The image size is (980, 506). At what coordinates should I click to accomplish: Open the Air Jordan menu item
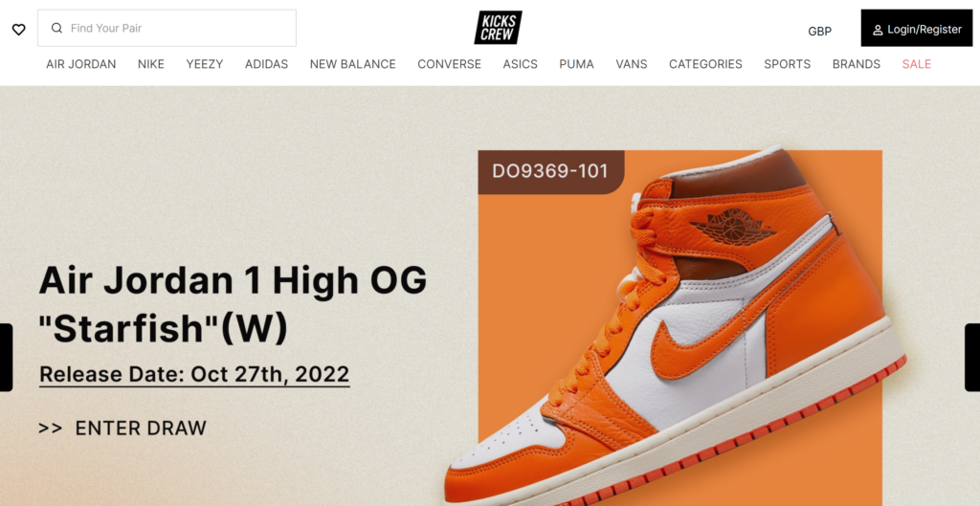coord(80,64)
